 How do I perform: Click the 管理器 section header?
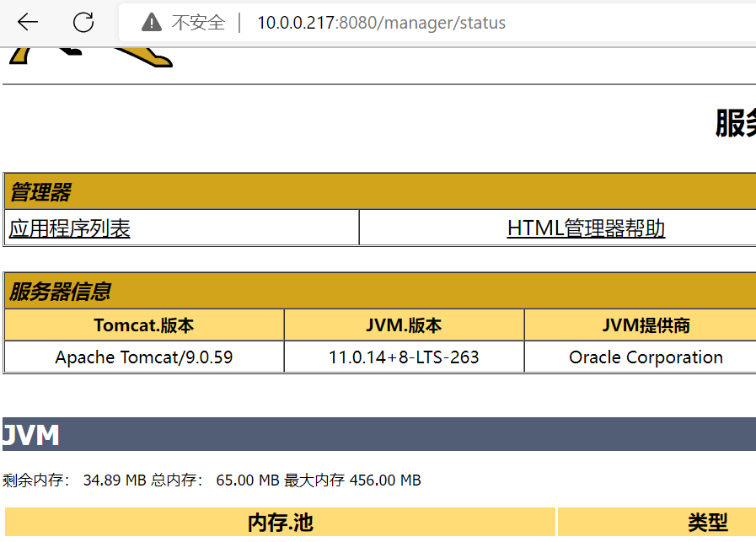coord(40,192)
